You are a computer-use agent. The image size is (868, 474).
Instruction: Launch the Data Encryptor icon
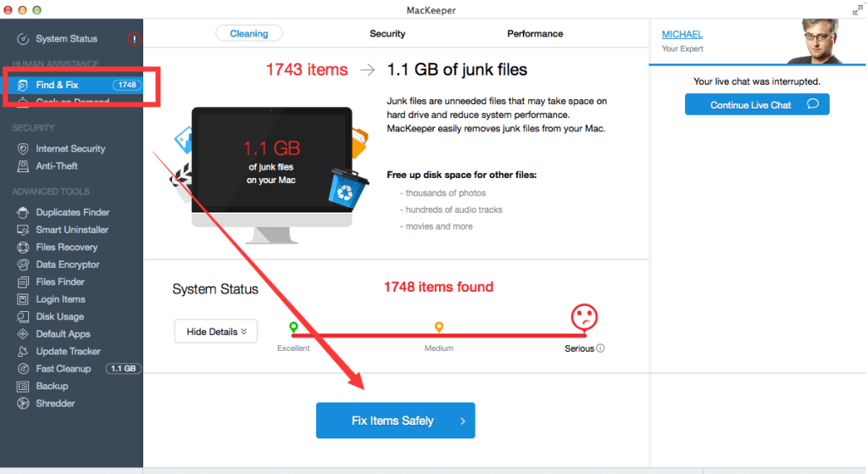pyautogui.click(x=23, y=265)
